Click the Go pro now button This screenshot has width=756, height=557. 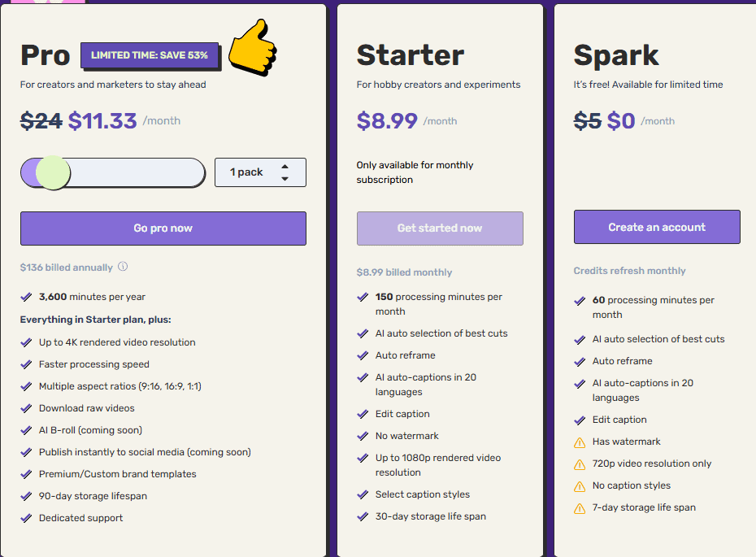(x=163, y=228)
